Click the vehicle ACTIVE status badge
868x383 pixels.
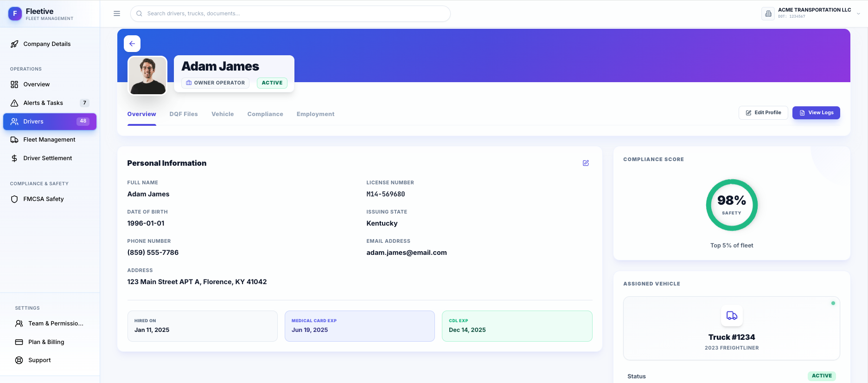[822, 376]
